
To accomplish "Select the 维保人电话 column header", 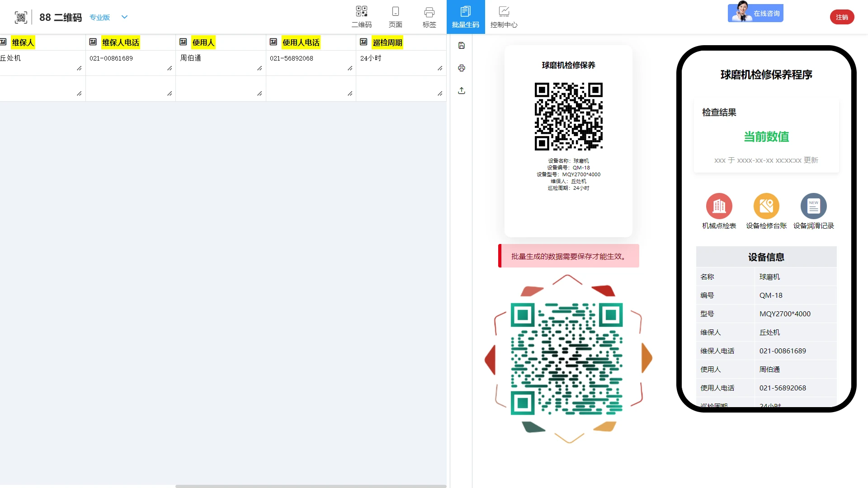I will coord(121,42).
